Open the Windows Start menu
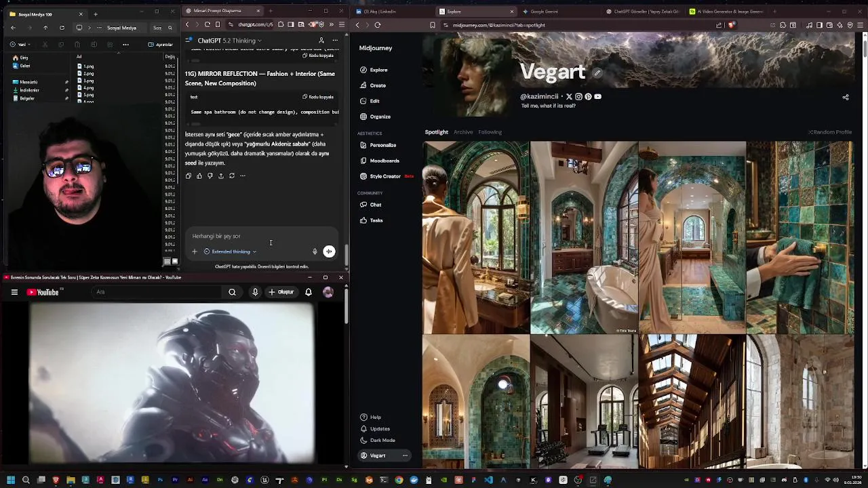The height and width of the screenshot is (488, 868). click(x=11, y=481)
